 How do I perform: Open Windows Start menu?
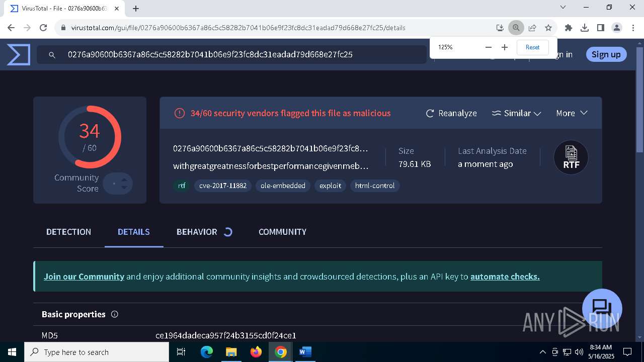12,352
